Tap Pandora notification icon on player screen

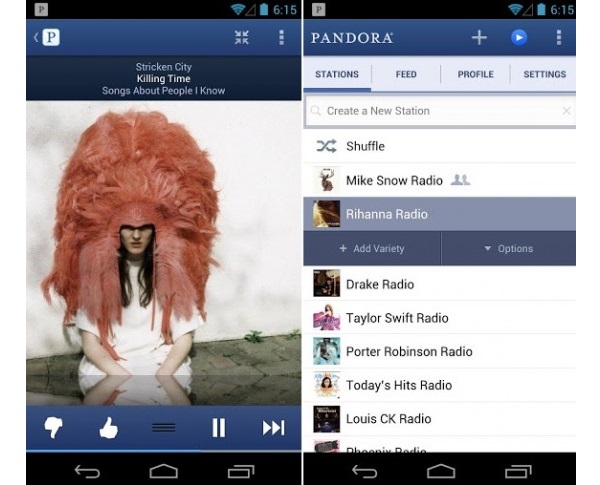click(41, 10)
